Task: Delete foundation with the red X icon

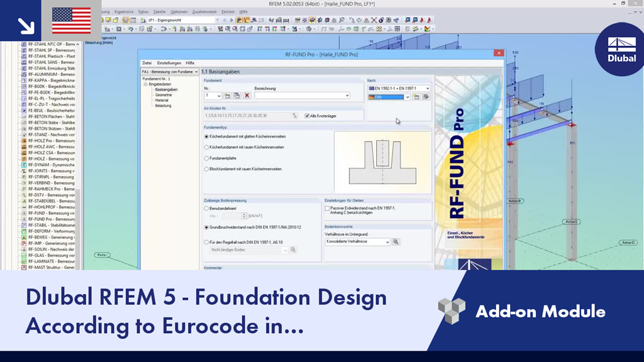Action: tap(247, 96)
